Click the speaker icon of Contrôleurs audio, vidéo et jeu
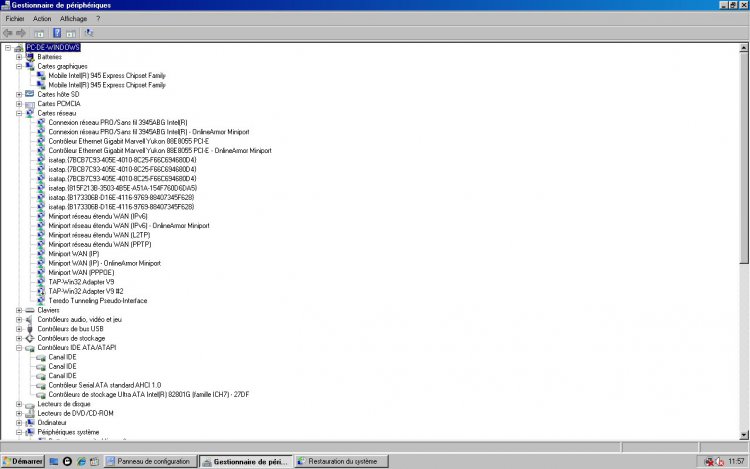 tap(30, 319)
